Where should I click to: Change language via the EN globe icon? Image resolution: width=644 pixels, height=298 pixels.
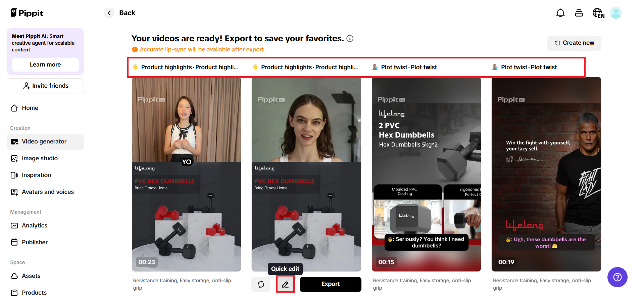pyautogui.click(x=598, y=13)
